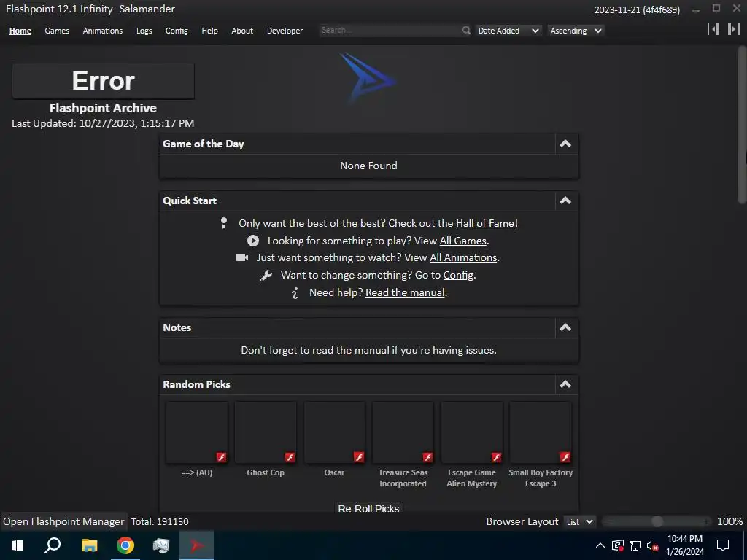Image resolution: width=747 pixels, height=560 pixels.
Task: Click the medal icon beside Hall of Fame
Action: [x=224, y=223]
